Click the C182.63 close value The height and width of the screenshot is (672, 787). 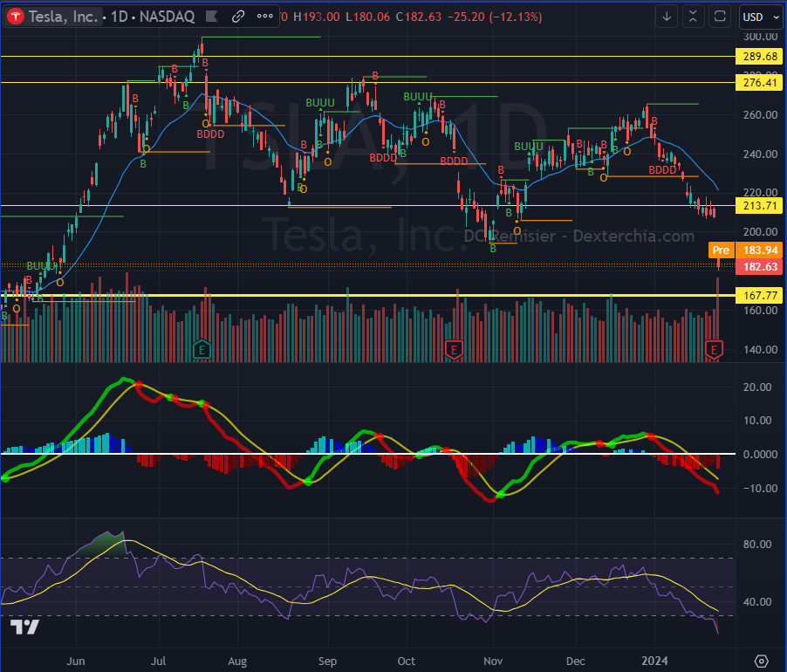pyautogui.click(x=419, y=17)
